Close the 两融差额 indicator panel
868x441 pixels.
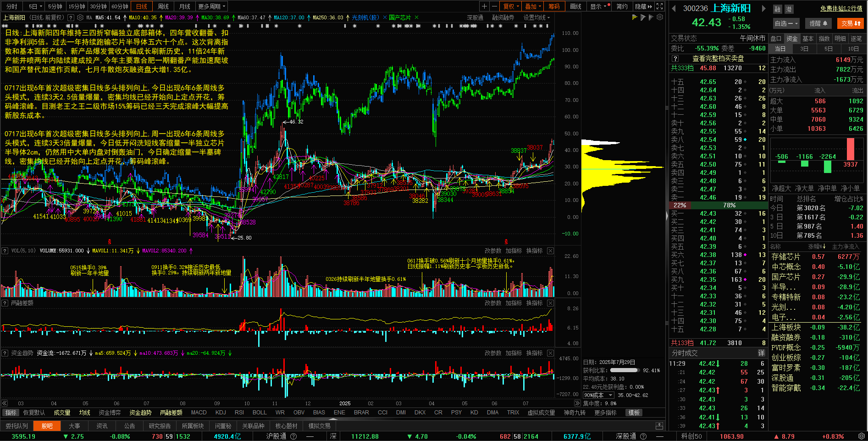coord(550,303)
